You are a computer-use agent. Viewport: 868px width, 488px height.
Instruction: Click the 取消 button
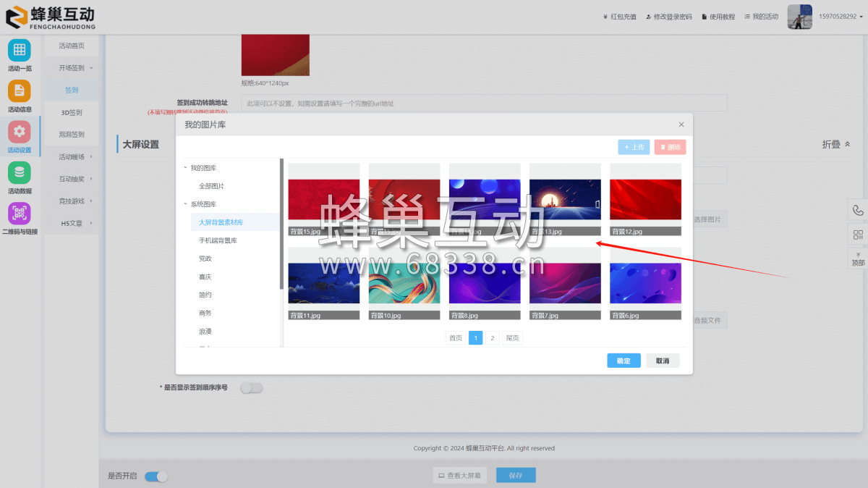coord(662,361)
